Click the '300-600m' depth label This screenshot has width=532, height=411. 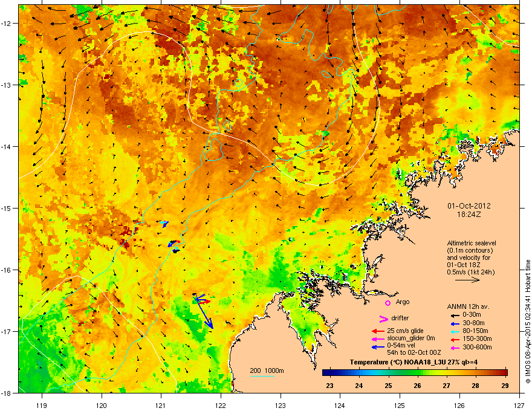coord(477,348)
